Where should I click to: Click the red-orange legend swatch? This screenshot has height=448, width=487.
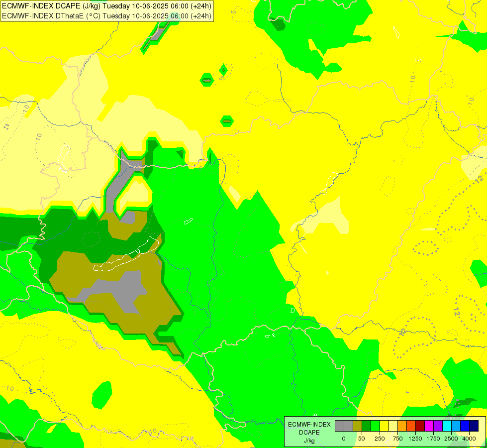(411, 426)
